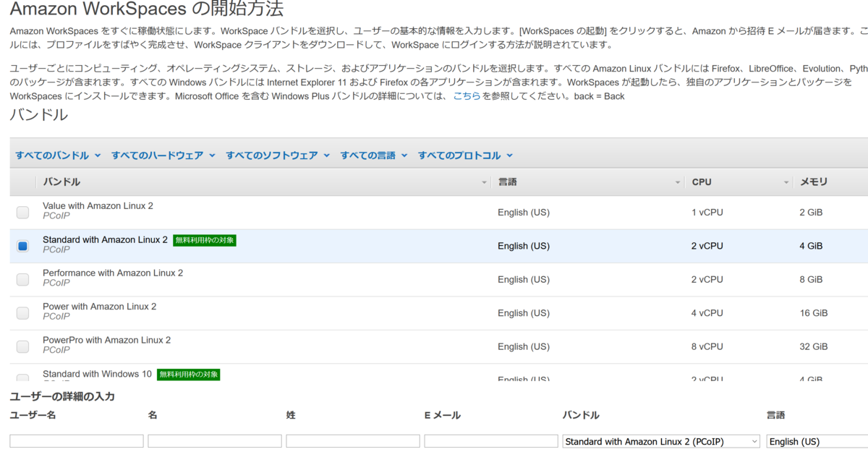
Task: Uncheck the Standard with Amazon Linux 2 bundle
Action: (x=22, y=246)
